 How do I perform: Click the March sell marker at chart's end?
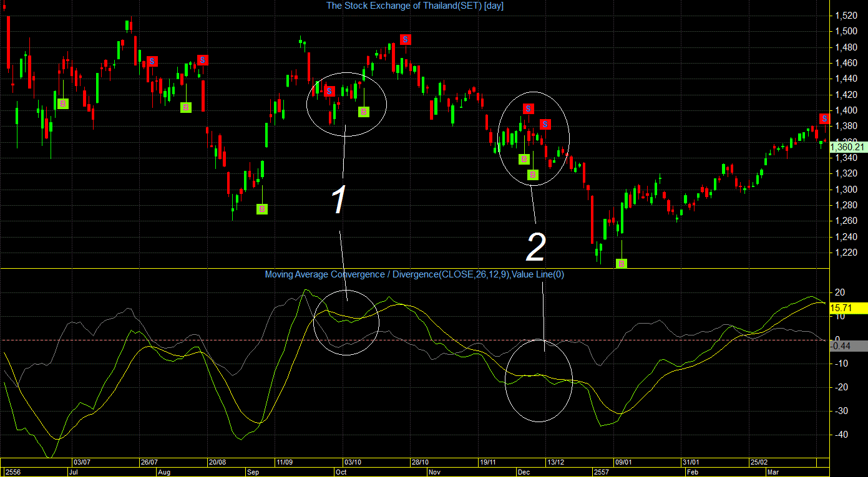click(825, 118)
